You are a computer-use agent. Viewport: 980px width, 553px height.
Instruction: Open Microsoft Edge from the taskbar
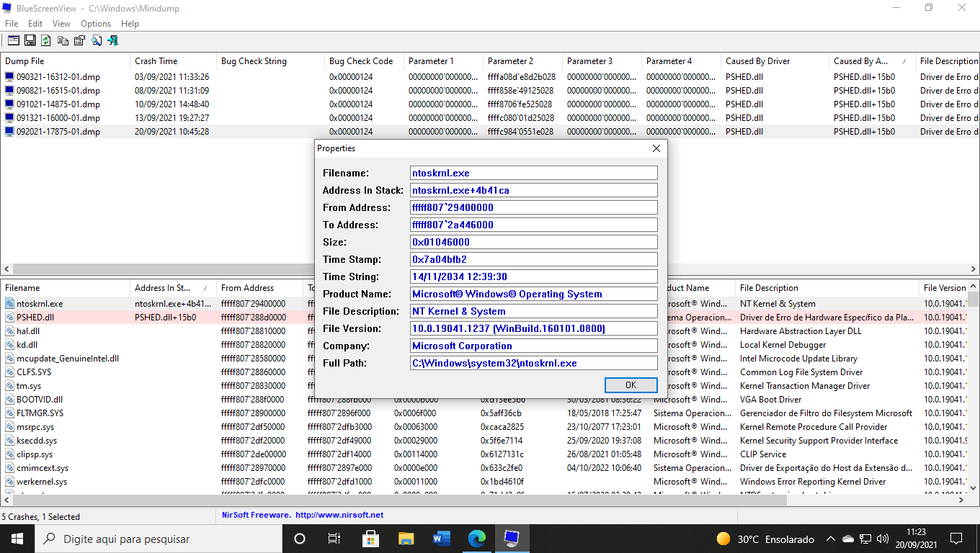pos(477,539)
